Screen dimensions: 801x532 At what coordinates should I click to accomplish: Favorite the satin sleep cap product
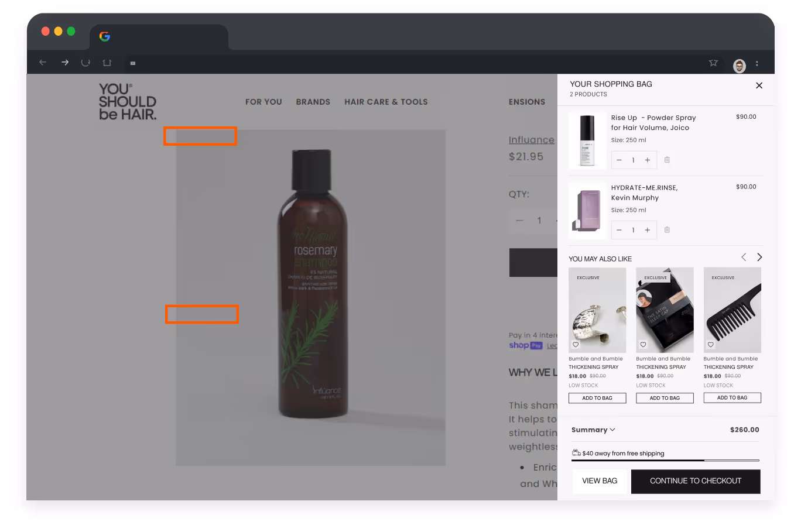pyautogui.click(x=643, y=344)
